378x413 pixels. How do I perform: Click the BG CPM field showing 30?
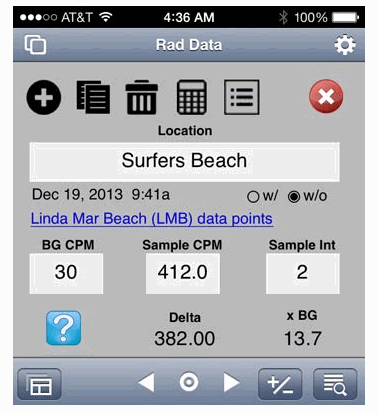tap(66, 274)
